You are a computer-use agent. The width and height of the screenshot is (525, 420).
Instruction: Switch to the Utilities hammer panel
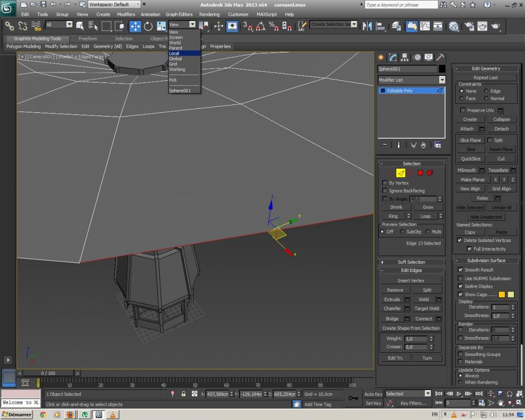click(441, 57)
